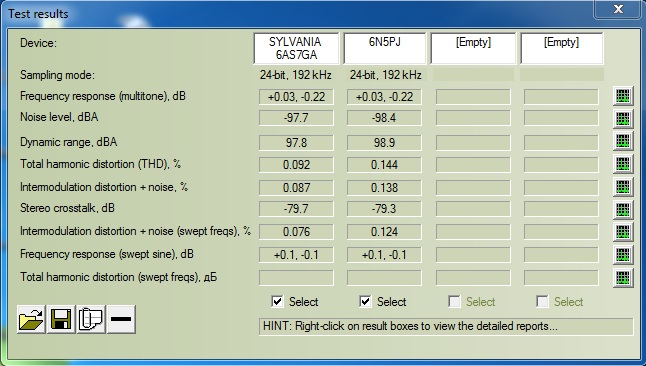The width and height of the screenshot is (646, 366).
Task: Click the 6N5PJ device slot
Action: [x=385, y=48]
